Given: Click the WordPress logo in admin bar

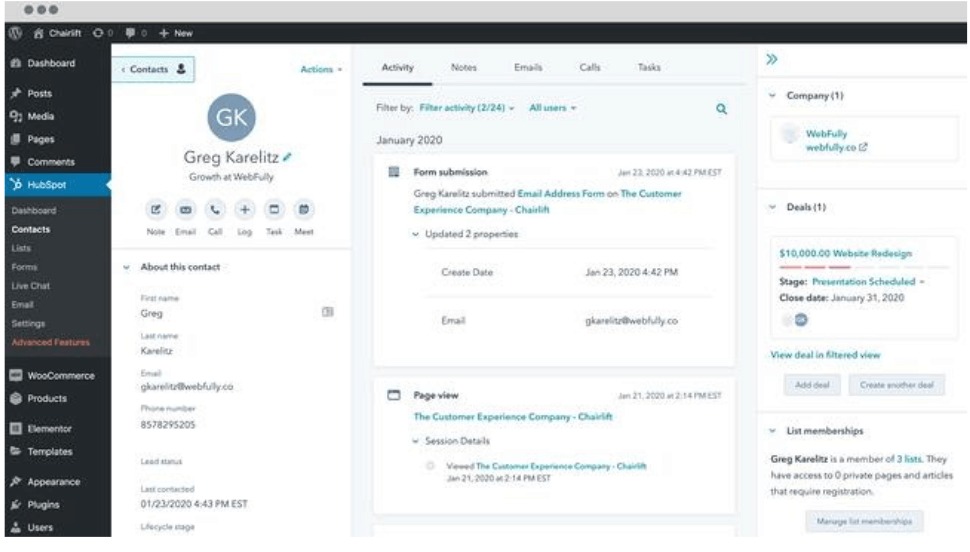Looking at the screenshot, I should click(15, 33).
